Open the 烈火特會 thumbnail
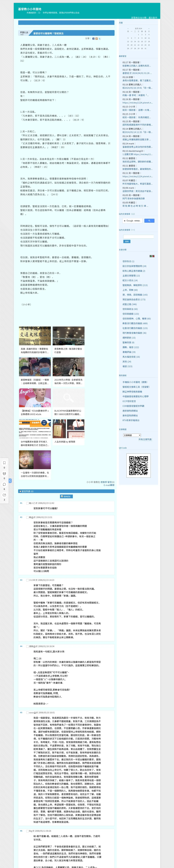Image resolution: width=174 pixels, height=868 pixels. click(x=69, y=367)
